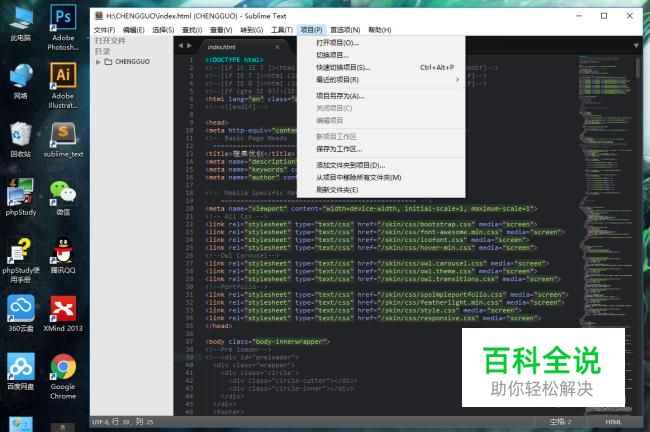Open the 转到(G) menu
This screenshot has width=650, height=432.
click(x=252, y=30)
